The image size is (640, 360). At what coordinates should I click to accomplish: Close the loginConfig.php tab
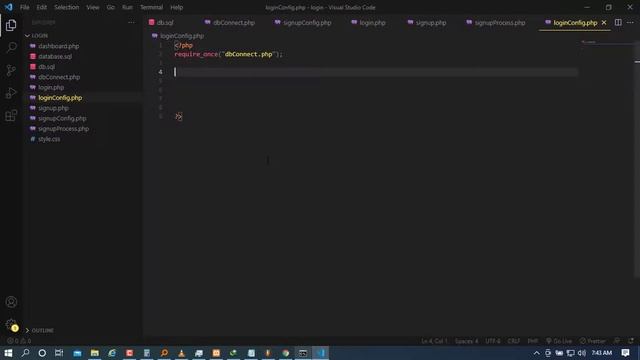click(604, 22)
